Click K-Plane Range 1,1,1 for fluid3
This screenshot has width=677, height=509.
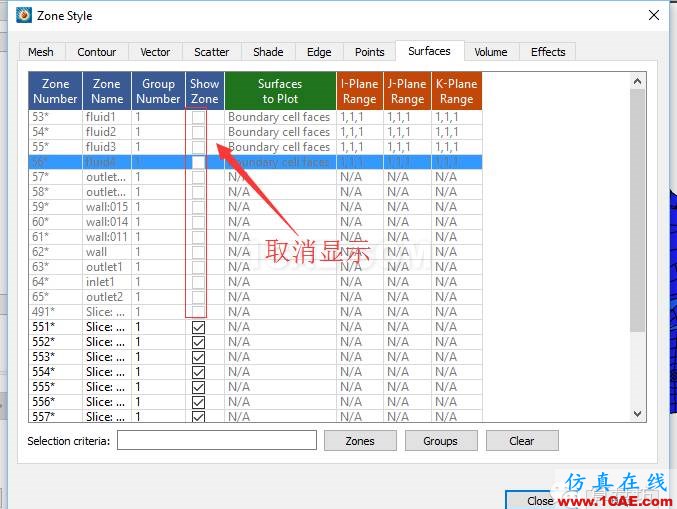446,147
